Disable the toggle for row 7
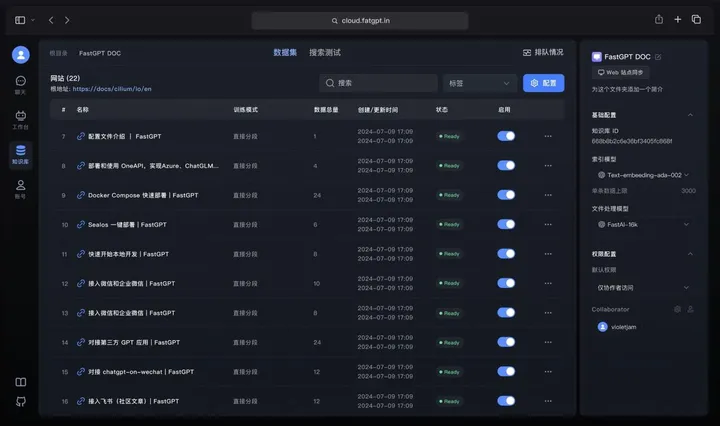The height and width of the screenshot is (426, 720). click(506, 136)
